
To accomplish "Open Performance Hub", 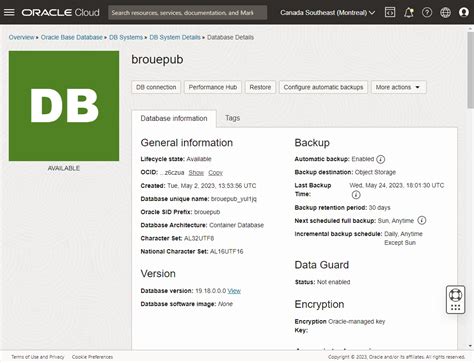I will 213,87.
